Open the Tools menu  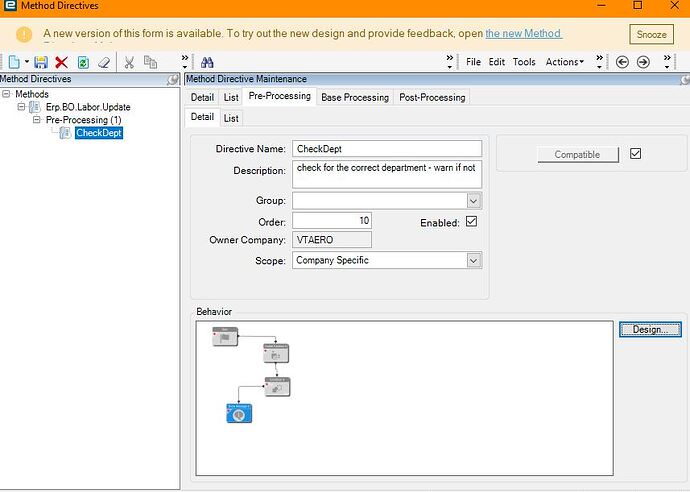524,62
